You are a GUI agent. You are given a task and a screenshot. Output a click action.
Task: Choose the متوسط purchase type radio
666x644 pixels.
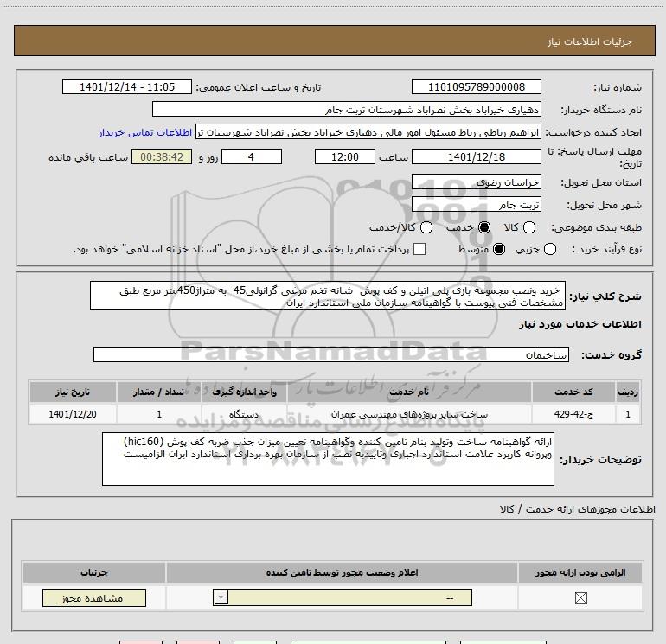pos(499,249)
